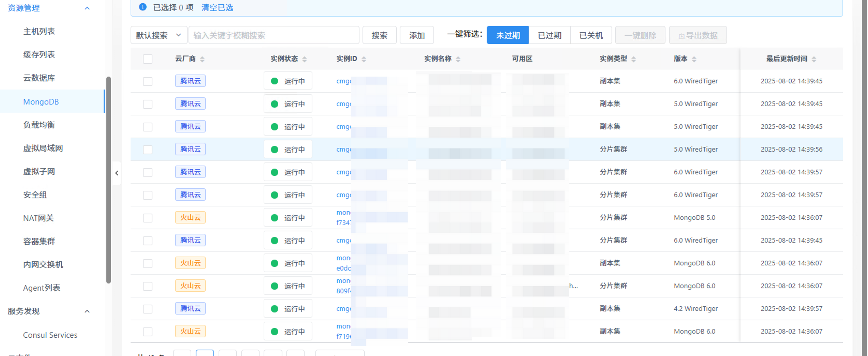Click the 火山云 tag in the MongoDB 5.0 row
This screenshot has height=356, width=868.
[190, 218]
